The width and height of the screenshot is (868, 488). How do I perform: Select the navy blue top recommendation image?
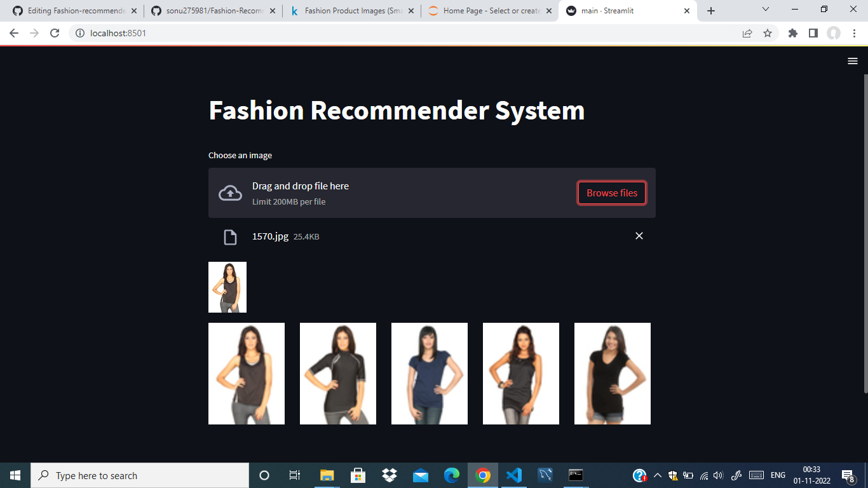[430, 373]
